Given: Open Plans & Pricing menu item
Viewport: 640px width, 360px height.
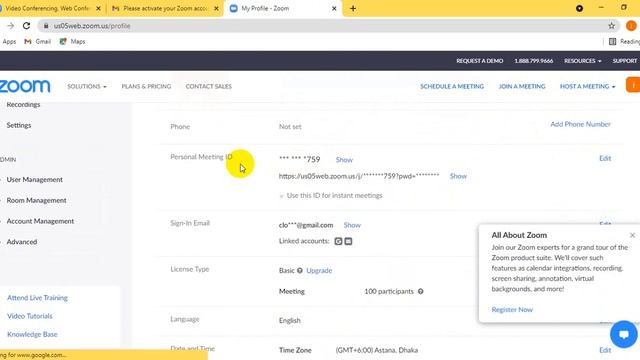Looking at the screenshot, I should (146, 86).
